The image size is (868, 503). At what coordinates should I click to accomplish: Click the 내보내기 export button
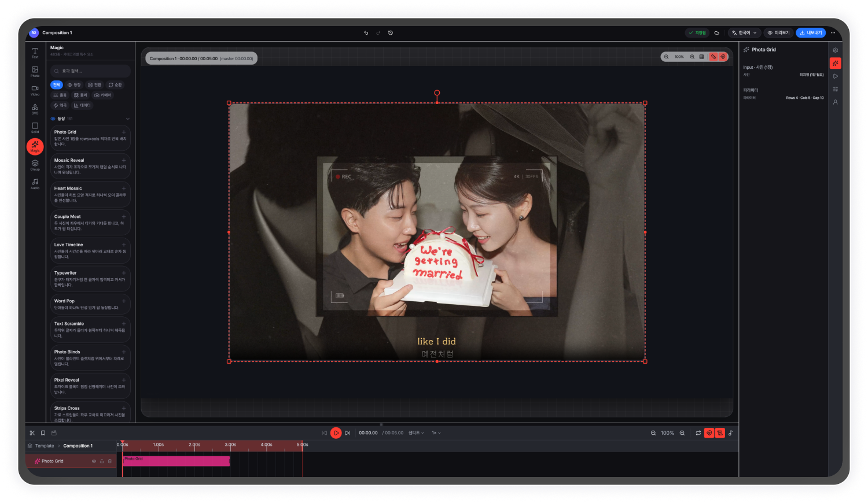tap(810, 33)
